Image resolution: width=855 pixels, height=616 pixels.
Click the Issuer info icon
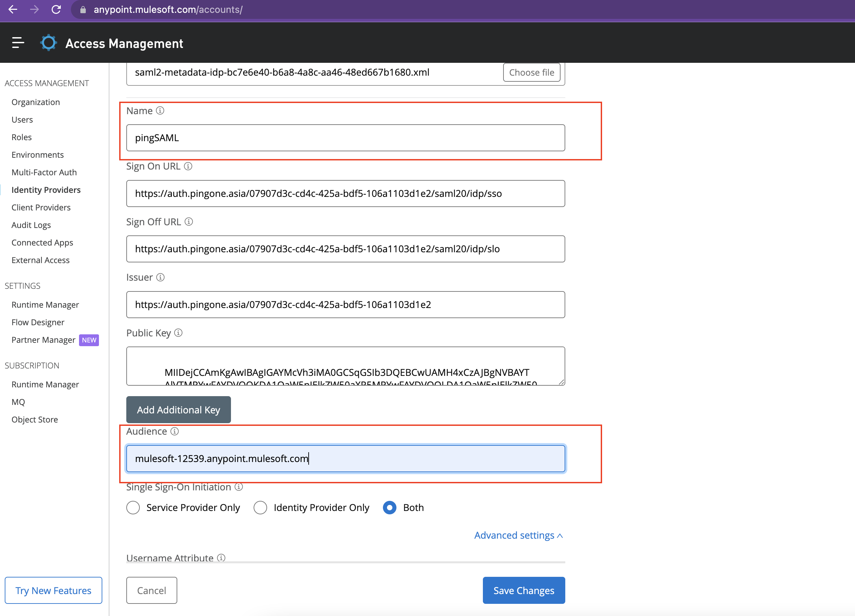coord(161,278)
